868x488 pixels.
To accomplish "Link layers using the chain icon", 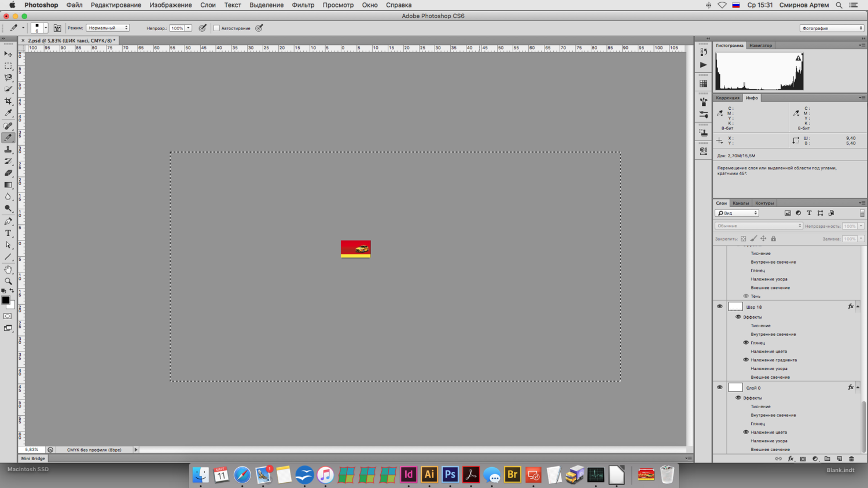I will point(778,459).
